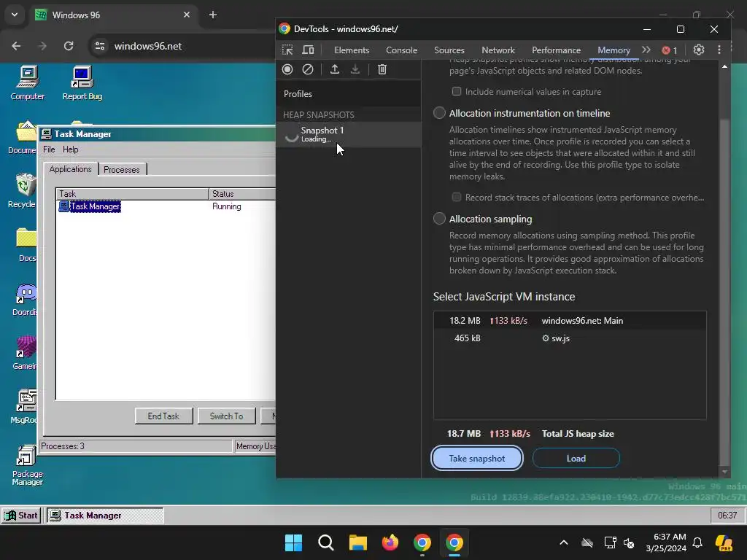Click the Load button
This screenshot has height=560, width=747.
(576, 458)
